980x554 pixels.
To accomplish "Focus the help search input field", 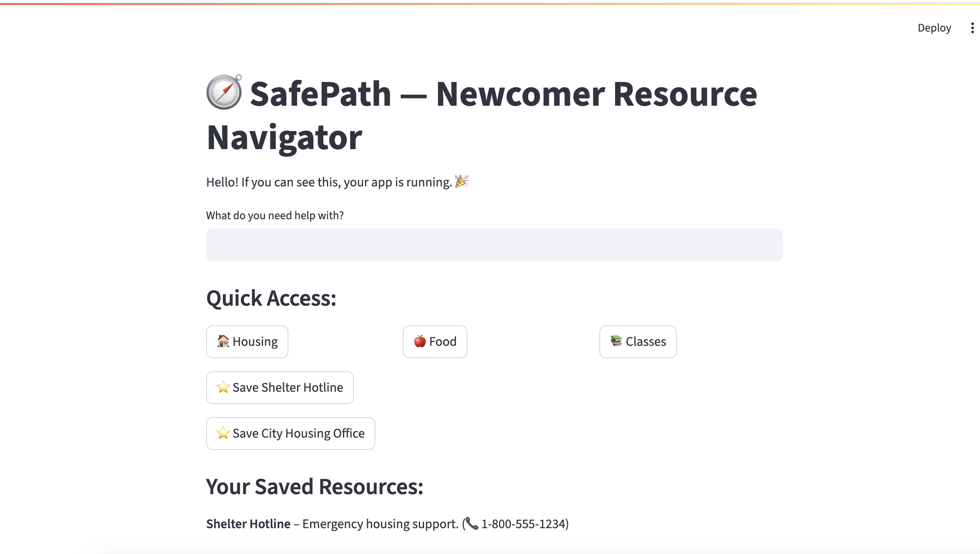I will (x=494, y=245).
